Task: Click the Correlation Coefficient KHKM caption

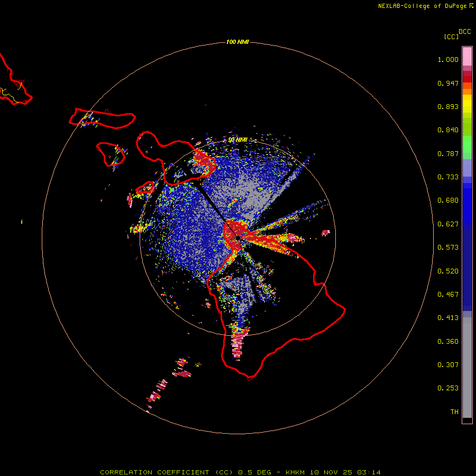Action: pyautogui.click(x=240, y=472)
